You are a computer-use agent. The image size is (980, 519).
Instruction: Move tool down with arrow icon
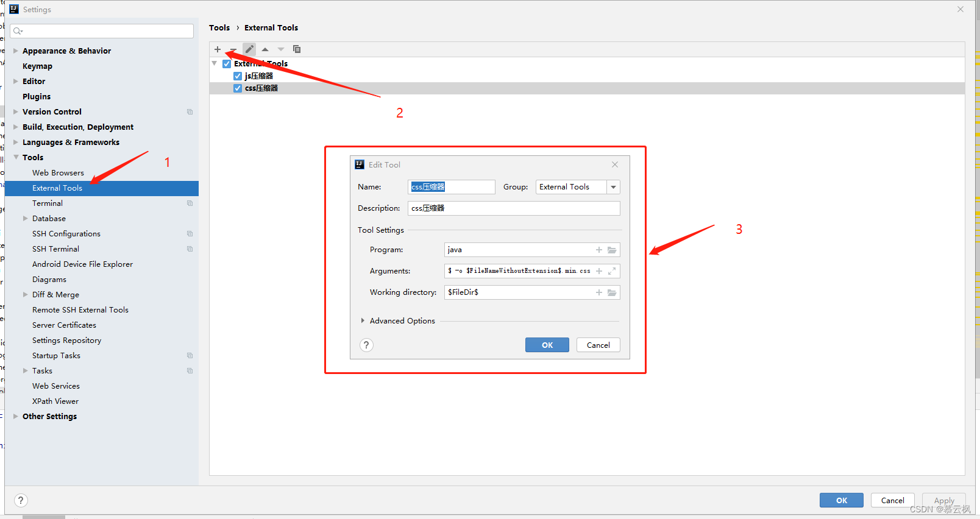tap(281, 49)
